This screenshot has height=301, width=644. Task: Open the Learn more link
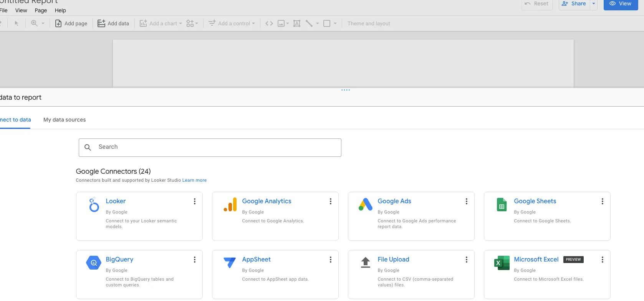tap(194, 180)
